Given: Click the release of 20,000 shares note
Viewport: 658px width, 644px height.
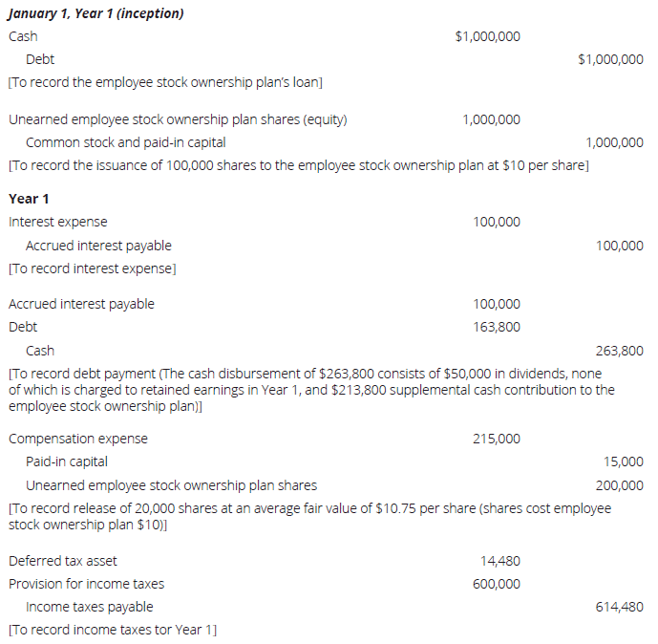Looking at the screenshot, I should tap(308, 516).
